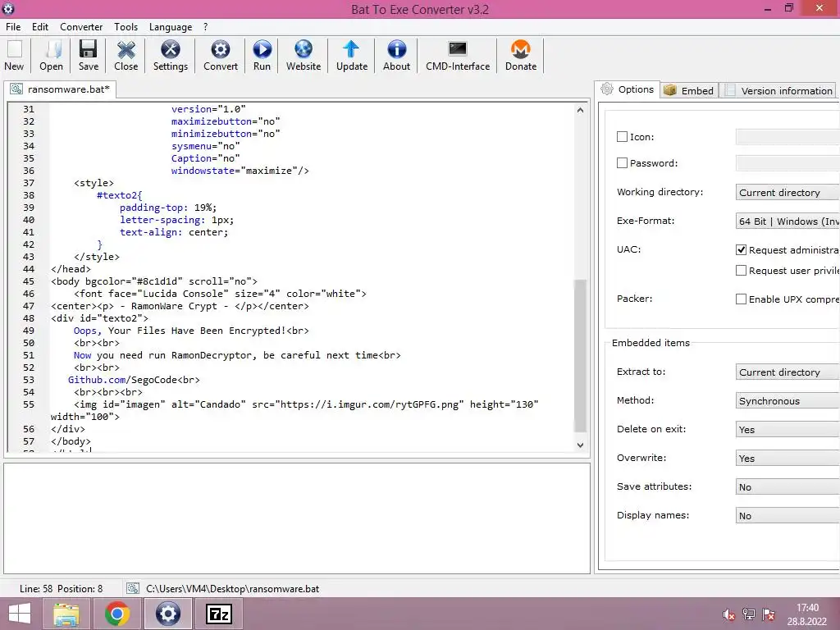Click the code line "windowstate="maximize"/>"
Image resolution: width=840 pixels, height=630 pixels.
240,171
